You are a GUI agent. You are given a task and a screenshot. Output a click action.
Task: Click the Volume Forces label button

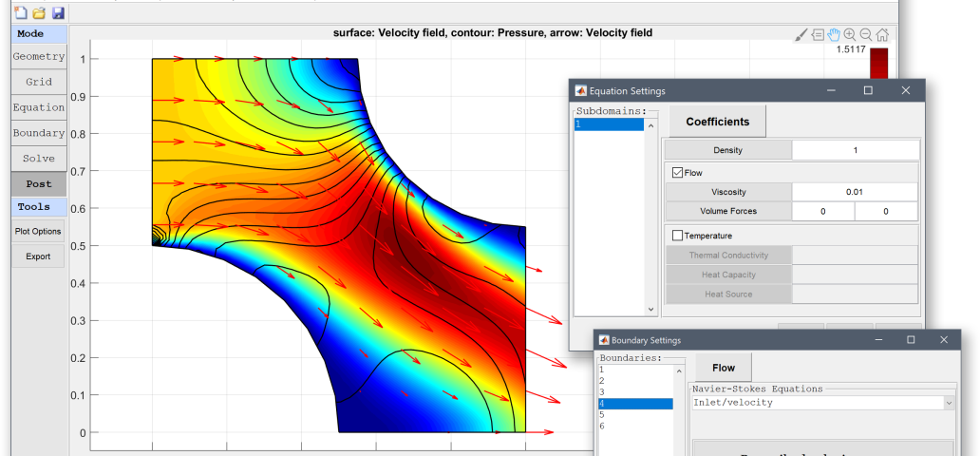coord(728,212)
